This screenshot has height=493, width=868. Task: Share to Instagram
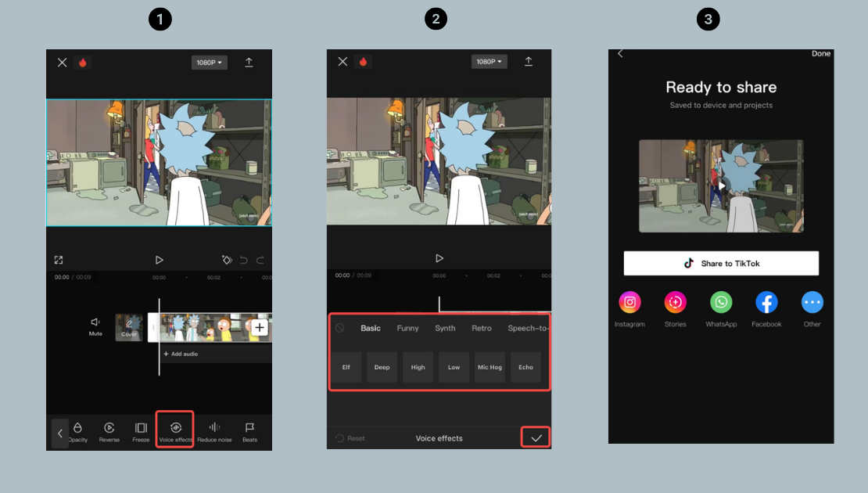[630, 309]
